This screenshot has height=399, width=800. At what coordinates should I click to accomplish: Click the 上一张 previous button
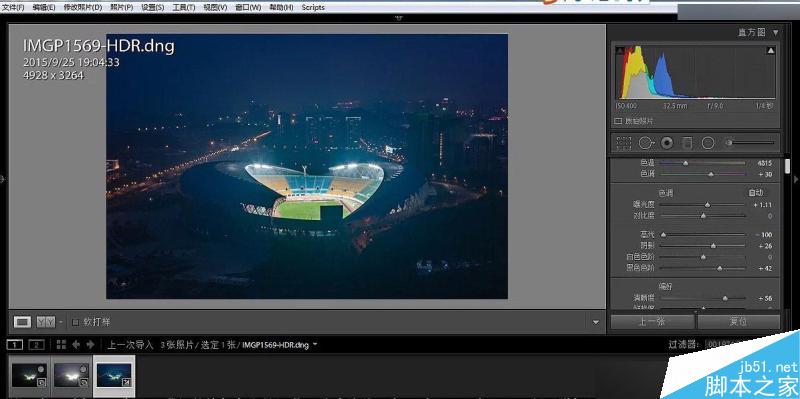click(653, 322)
